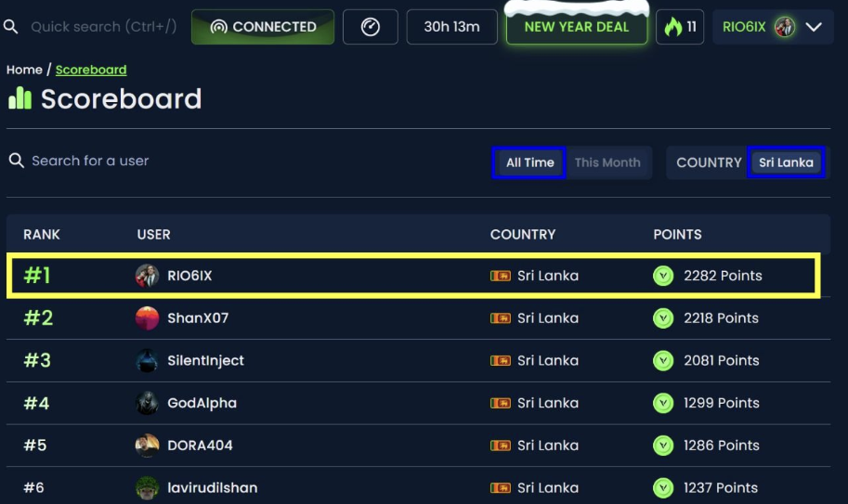The height and width of the screenshot is (504, 848).
Task: Click the NEW YEAR DEAL button
Action: point(576,27)
